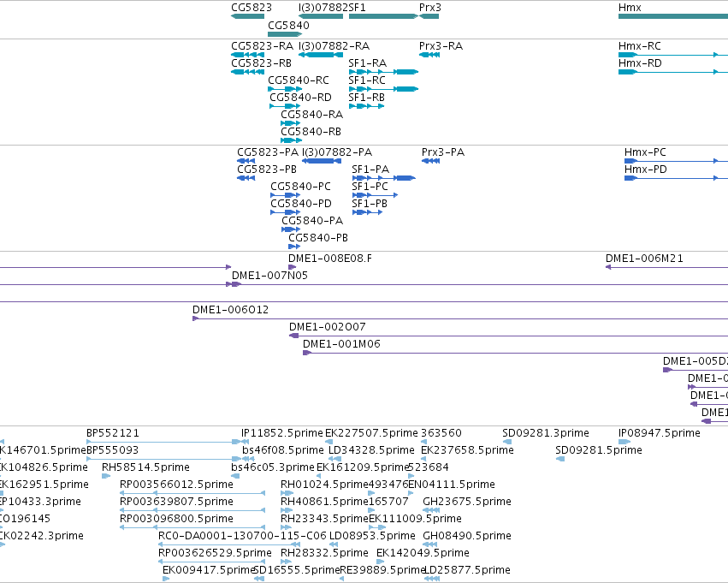Select the SF1-RB transcript label
Viewport: 728px width, 583px height.
(x=366, y=98)
